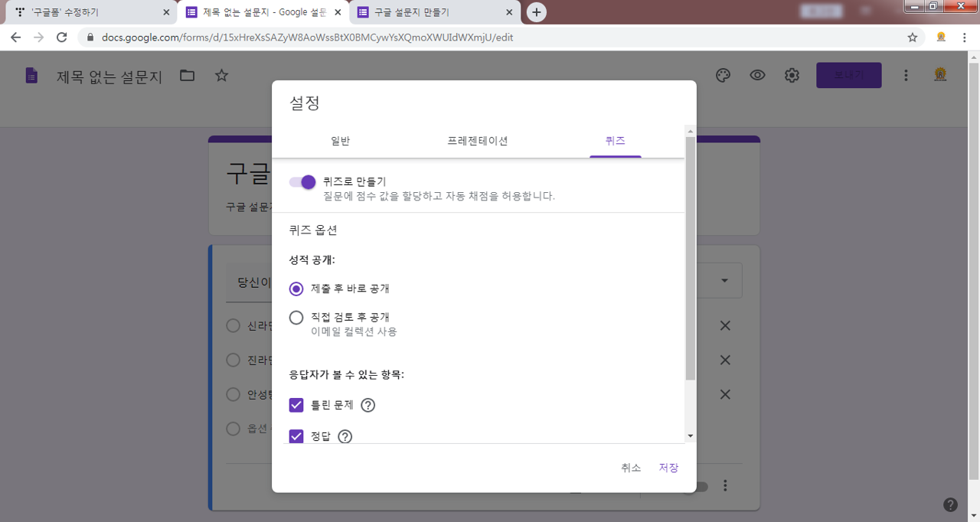Select the 진라면 option radio circle

pyautogui.click(x=234, y=360)
